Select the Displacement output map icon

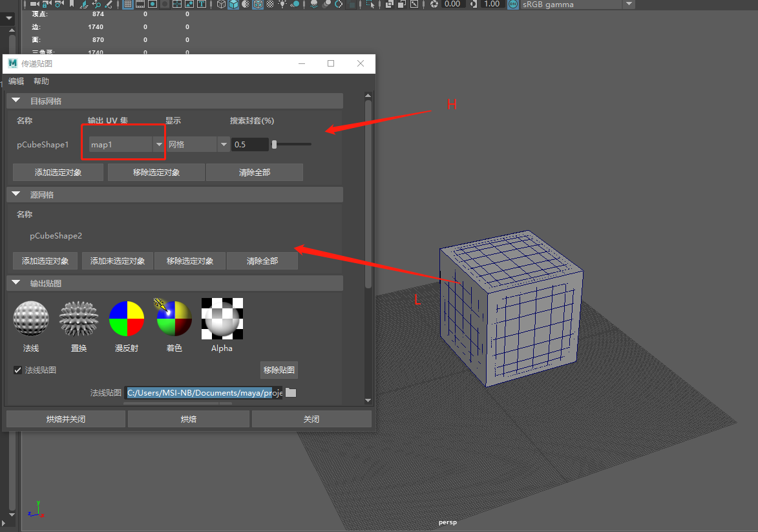pos(78,318)
